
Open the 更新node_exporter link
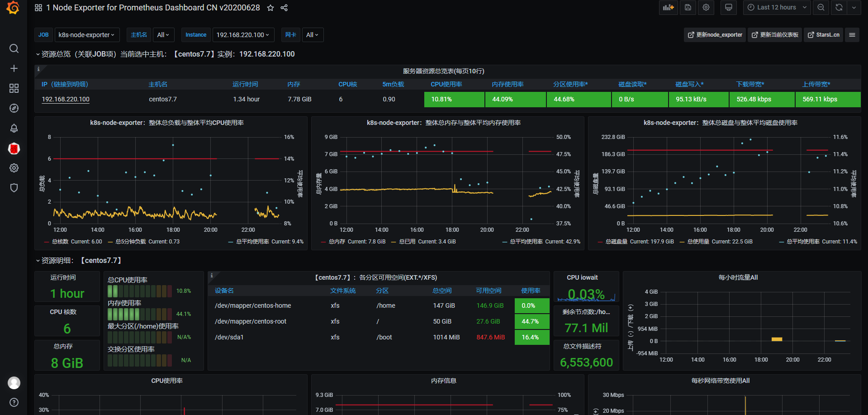(x=715, y=35)
